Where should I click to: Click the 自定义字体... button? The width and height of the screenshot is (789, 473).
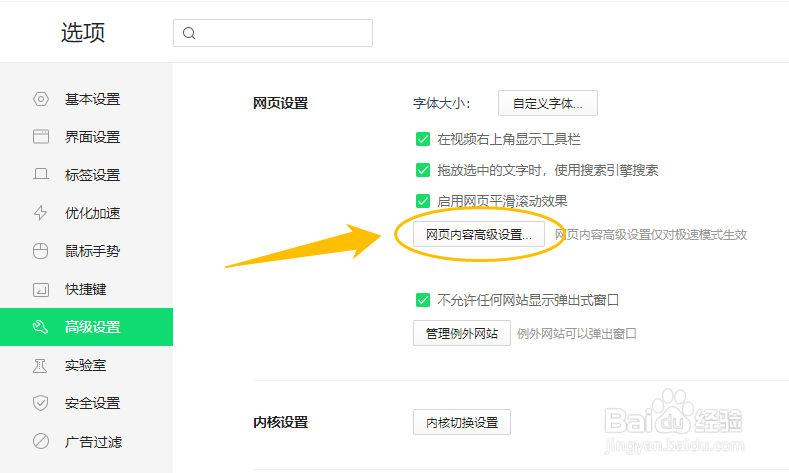click(x=548, y=103)
